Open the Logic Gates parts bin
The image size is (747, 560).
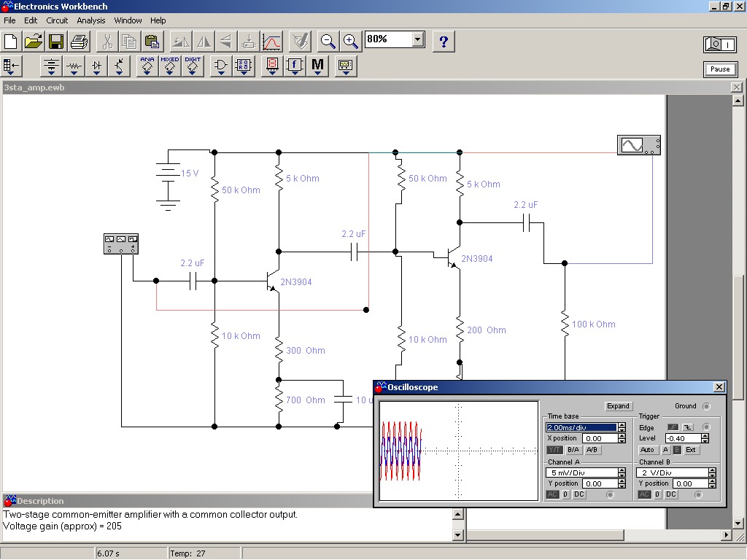(220, 66)
